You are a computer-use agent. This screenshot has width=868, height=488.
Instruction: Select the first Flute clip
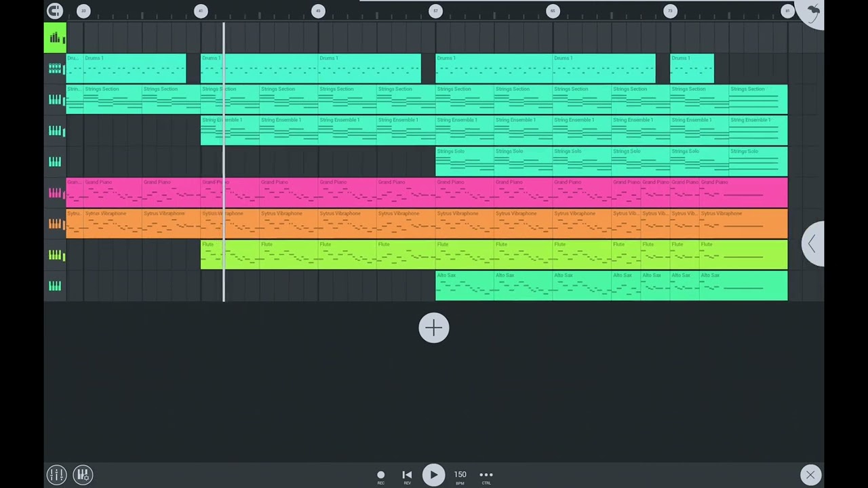tap(230, 256)
